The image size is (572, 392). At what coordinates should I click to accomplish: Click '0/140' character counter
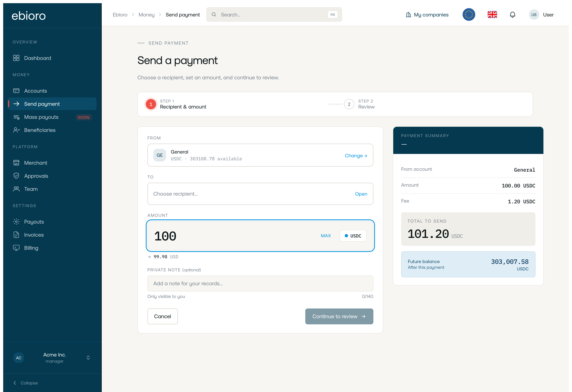[367, 296]
